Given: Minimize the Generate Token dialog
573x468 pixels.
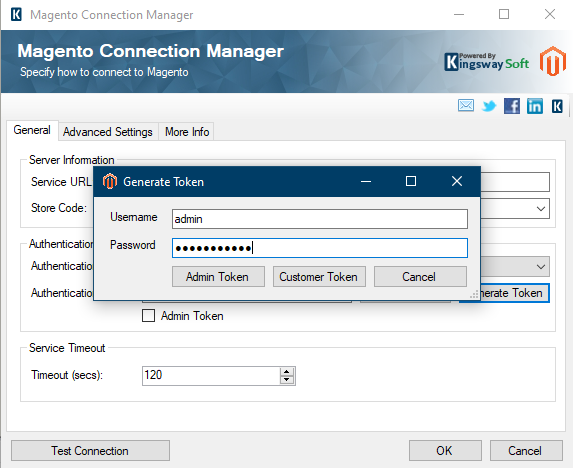Looking at the screenshot, I should coord(366,182).
